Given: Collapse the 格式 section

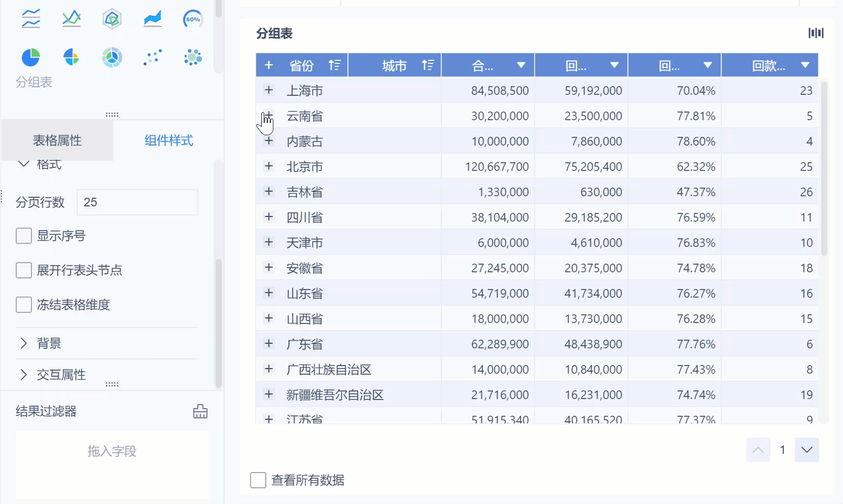Looking at the screenshot, I should (x=24, y=164).
